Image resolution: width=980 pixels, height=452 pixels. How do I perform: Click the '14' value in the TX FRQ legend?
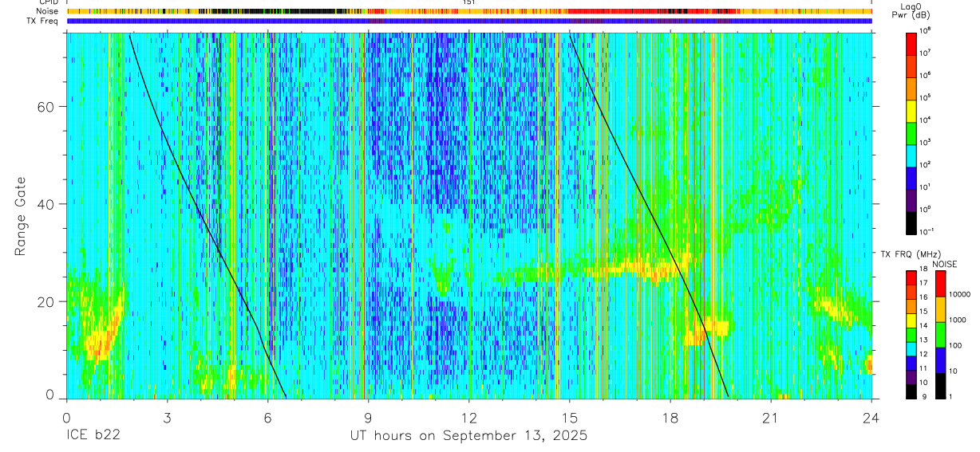923,327
